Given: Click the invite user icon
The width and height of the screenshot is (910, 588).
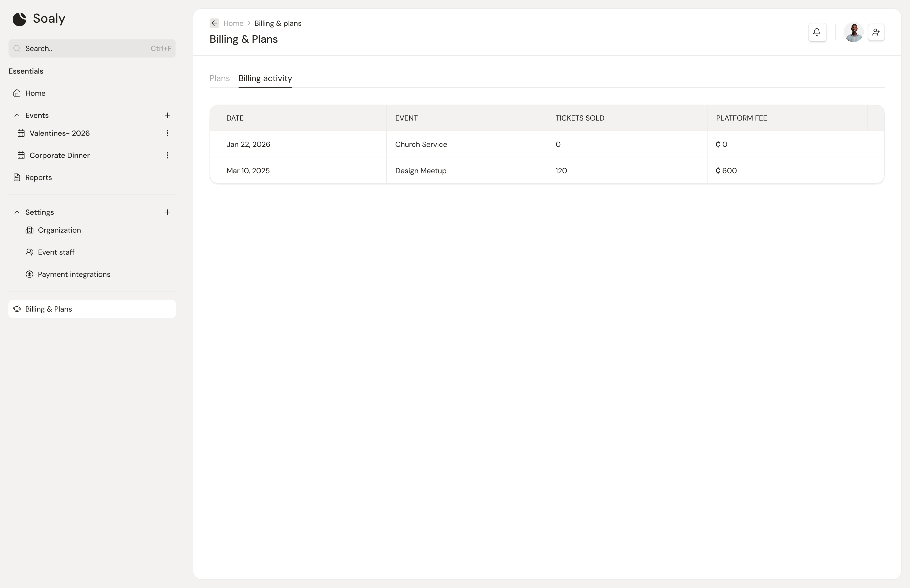Looking at the screenshot, I should point(876,32).
